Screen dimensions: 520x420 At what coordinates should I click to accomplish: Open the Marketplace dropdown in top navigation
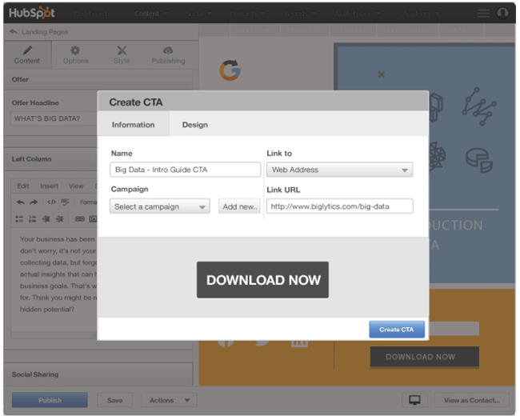(x=358, y=14)
